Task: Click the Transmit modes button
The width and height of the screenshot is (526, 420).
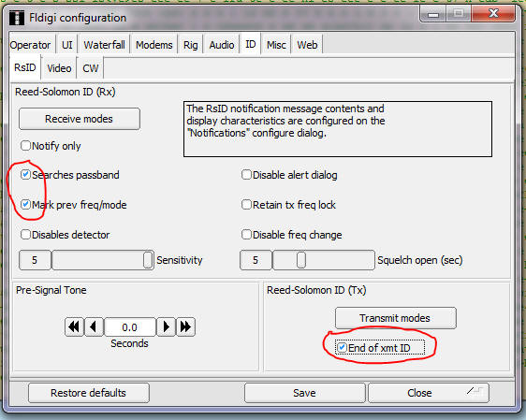Action: coord(396,318)
